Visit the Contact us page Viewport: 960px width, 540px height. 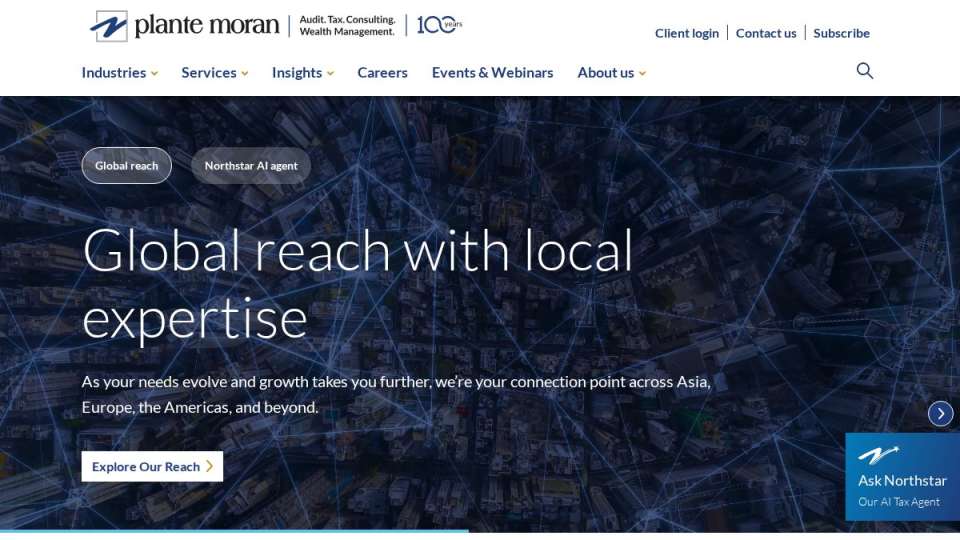(766, 33)
